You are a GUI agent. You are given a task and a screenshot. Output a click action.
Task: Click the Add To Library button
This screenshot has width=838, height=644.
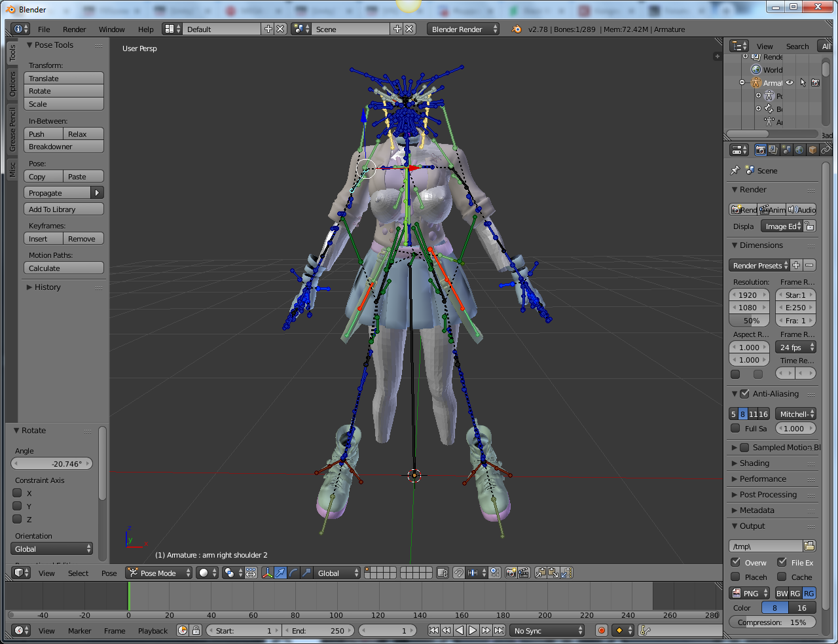[x=64, y=209]
